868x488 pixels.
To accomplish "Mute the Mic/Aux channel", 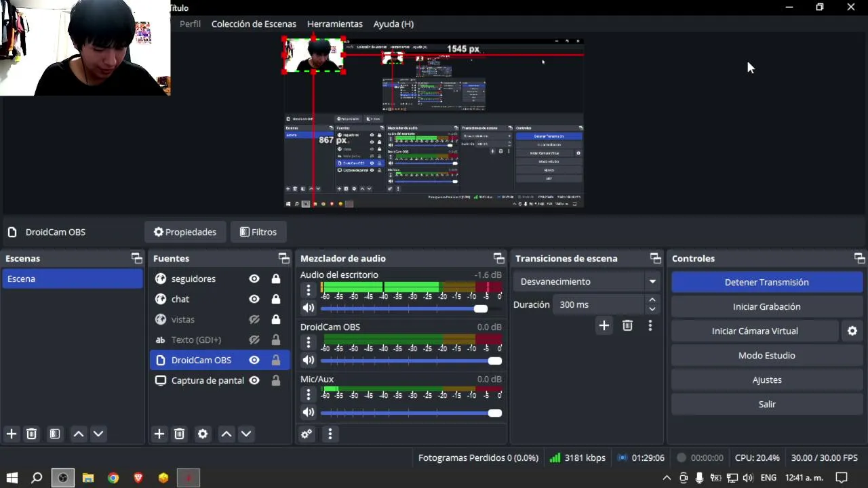I will point(309,412).
